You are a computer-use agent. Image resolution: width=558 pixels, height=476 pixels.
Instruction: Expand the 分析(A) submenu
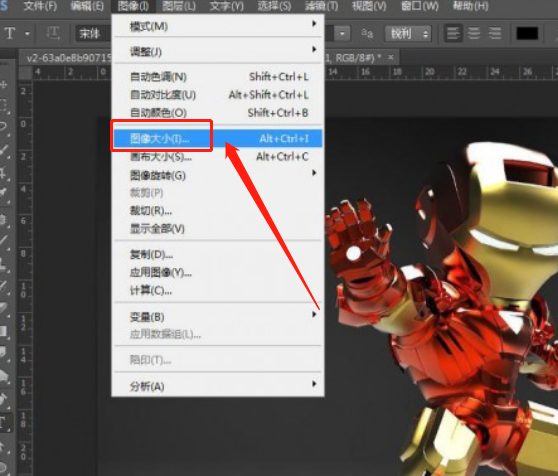(x=217, y=386)
